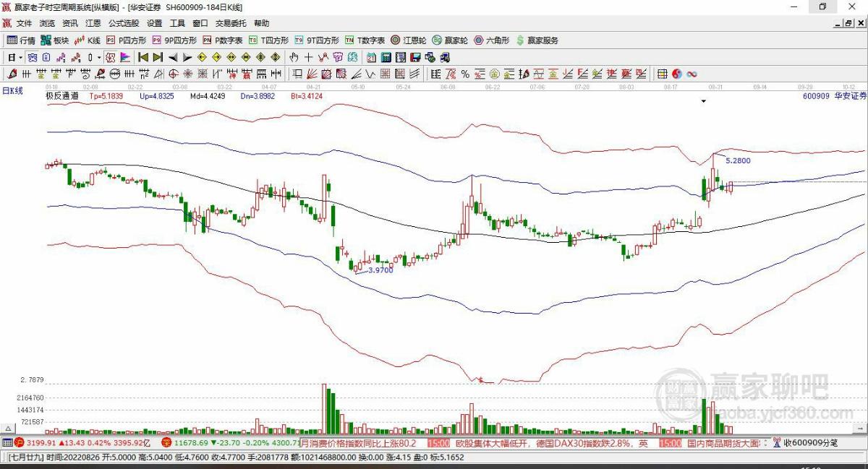Click the 日K线 period label
Image resolution: width=868 pixels, height=469 pixels.
13,90
